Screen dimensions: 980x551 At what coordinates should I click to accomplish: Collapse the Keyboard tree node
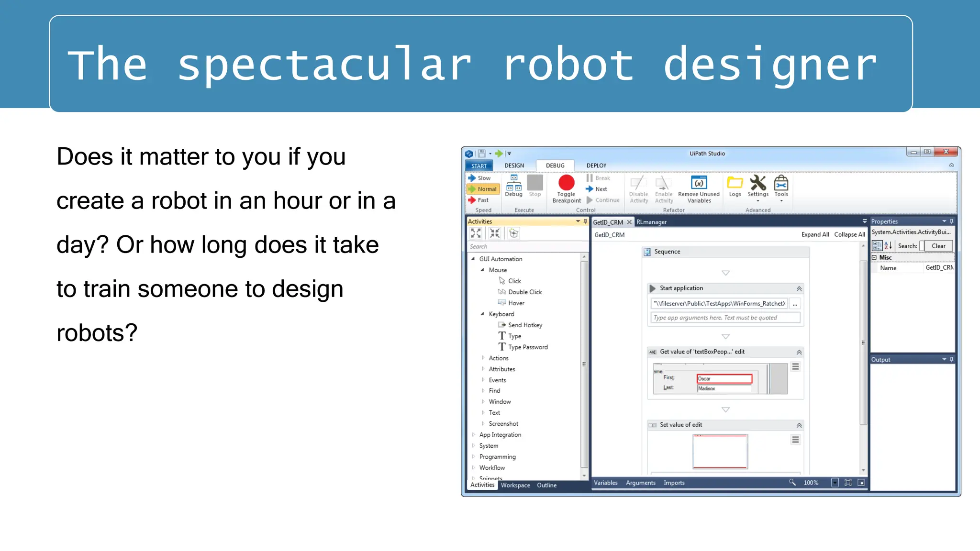[482, 314]
